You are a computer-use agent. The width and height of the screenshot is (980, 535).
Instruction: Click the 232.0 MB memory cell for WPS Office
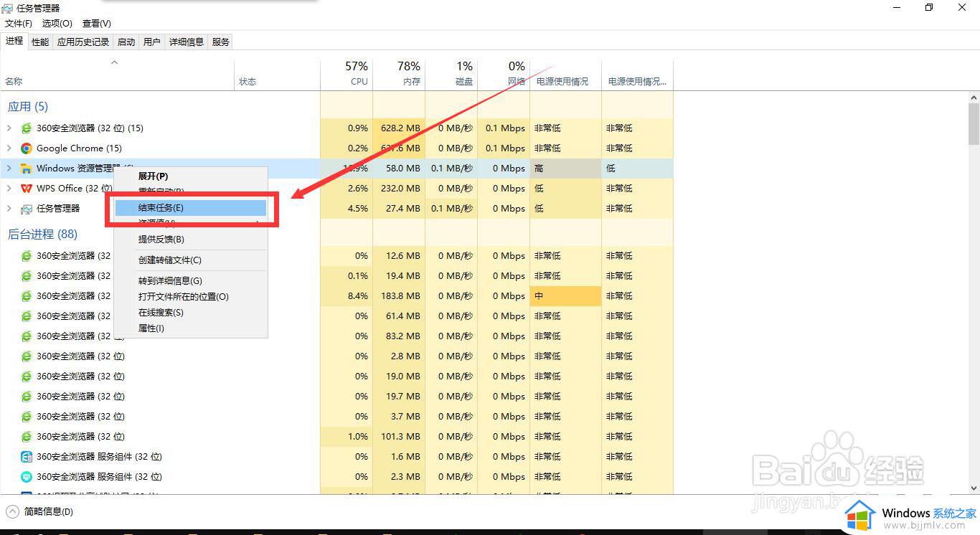coord(399,189)
